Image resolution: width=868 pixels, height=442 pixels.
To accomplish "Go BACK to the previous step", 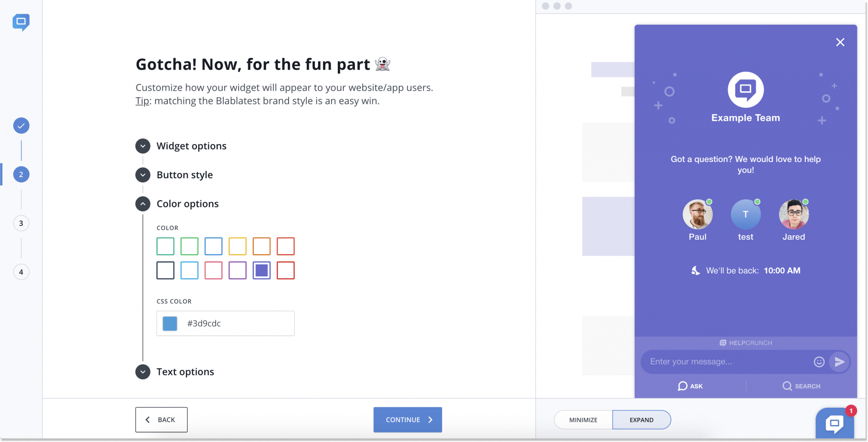I will coord(161,420).
